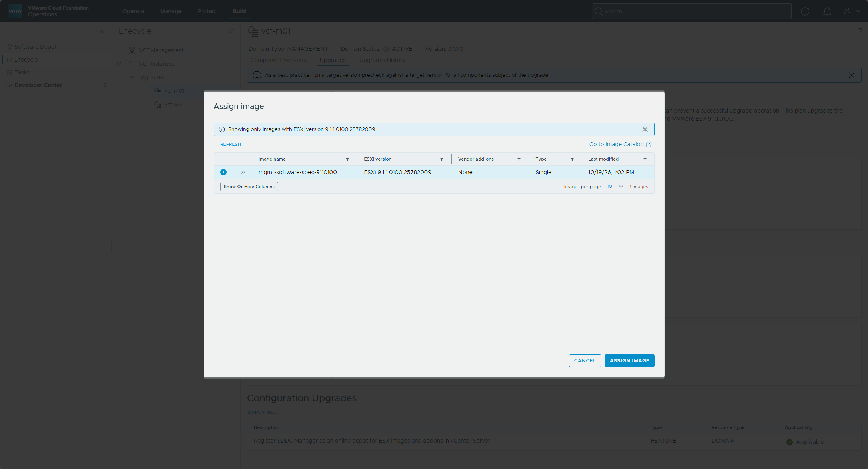Viewport: 868px width, 469px height.
Task: Open the user account menu icon
Action: point(847,11)
